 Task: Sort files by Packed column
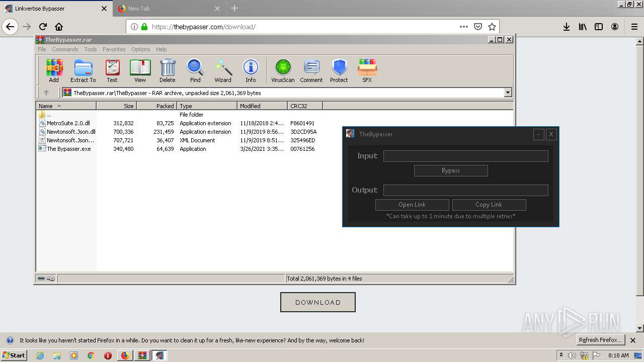tap(156, 106)
